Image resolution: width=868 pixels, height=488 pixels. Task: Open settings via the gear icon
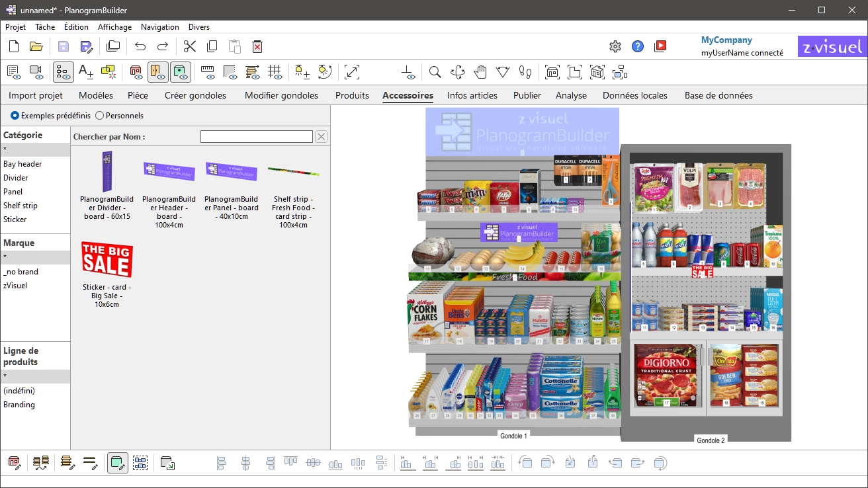[x=615, y=46]
